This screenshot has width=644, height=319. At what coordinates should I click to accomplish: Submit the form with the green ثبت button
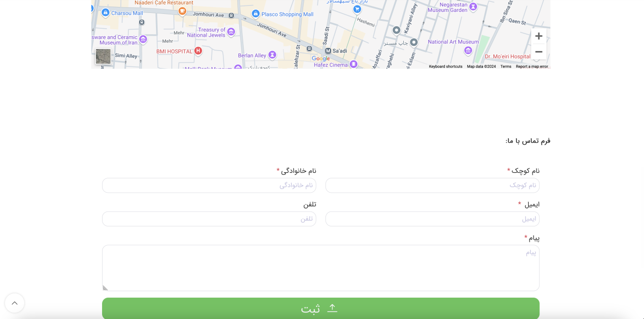(321, 308)
